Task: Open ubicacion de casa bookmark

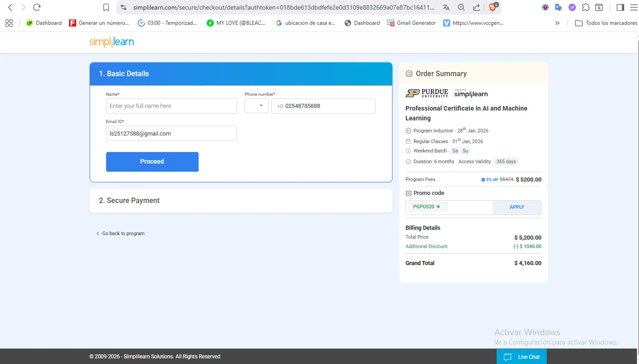Action: pyautogui.click(x=306, y=23)
